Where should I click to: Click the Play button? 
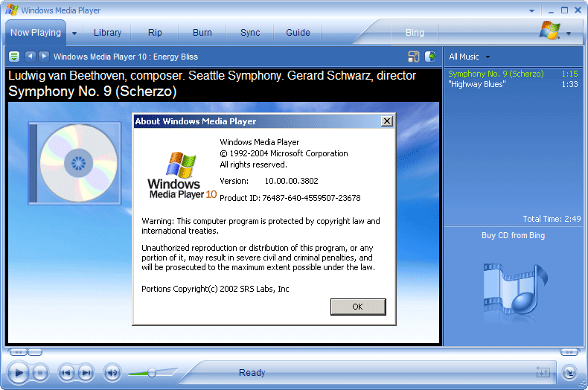(x=19, y=372)
